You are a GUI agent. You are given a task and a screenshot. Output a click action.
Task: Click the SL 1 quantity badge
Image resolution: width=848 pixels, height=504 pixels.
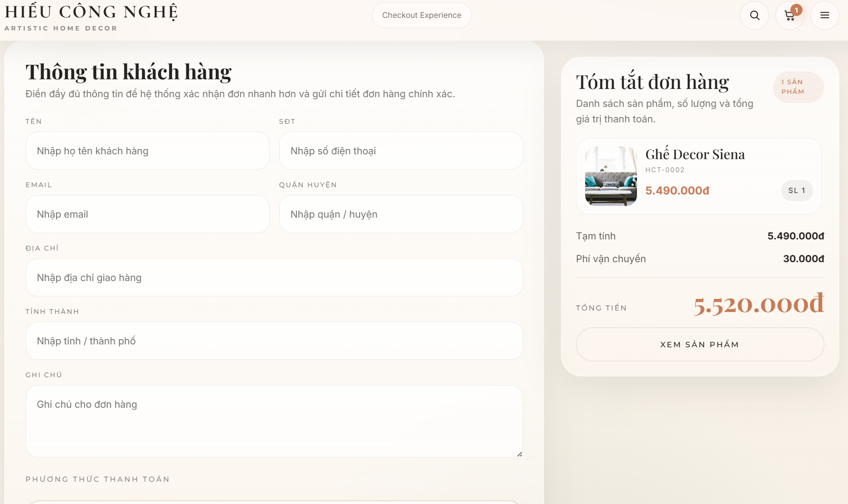pyautogui.click(x=797, y=191)
